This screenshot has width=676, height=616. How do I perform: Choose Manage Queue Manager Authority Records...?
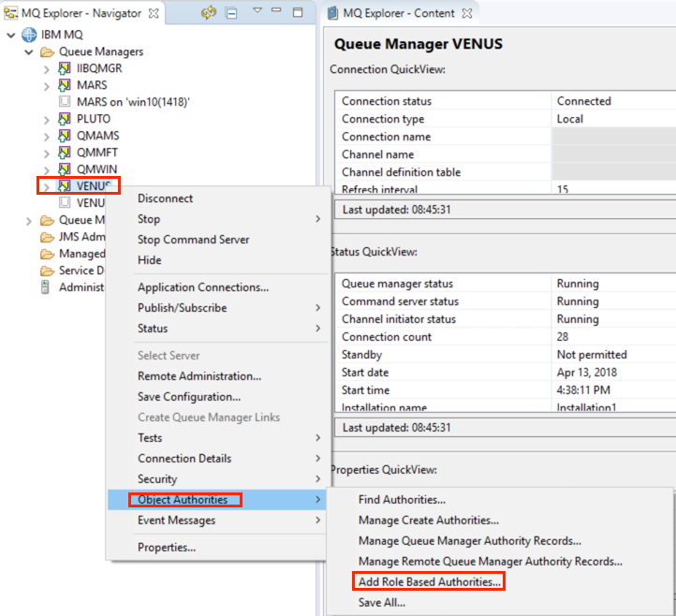click(x=469, y=541)
